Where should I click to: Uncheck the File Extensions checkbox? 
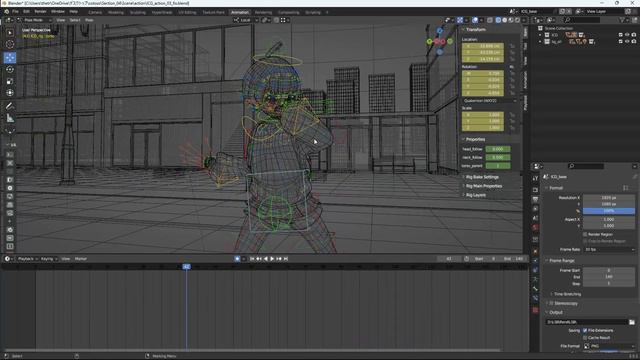(585, 330)
